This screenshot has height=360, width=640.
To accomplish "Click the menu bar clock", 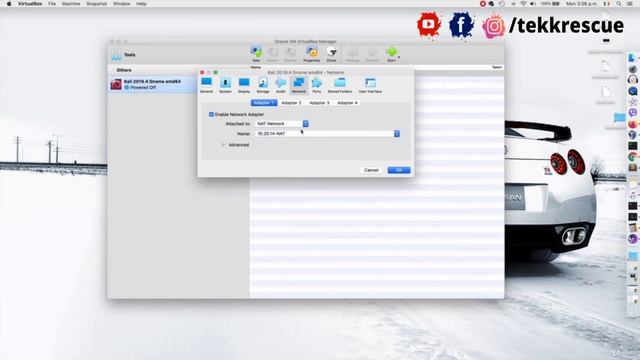I will (582, 4).
